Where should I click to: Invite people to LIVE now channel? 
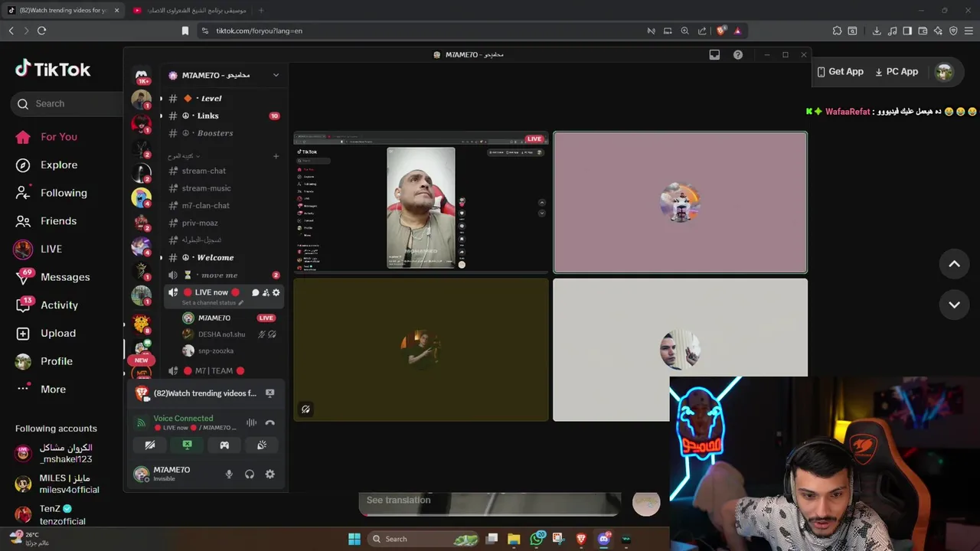coord(266,292)
